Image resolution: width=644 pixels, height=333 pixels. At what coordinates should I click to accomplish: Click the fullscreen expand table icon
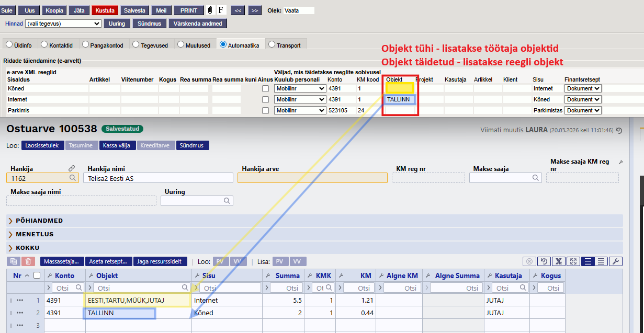click(573, 261)
